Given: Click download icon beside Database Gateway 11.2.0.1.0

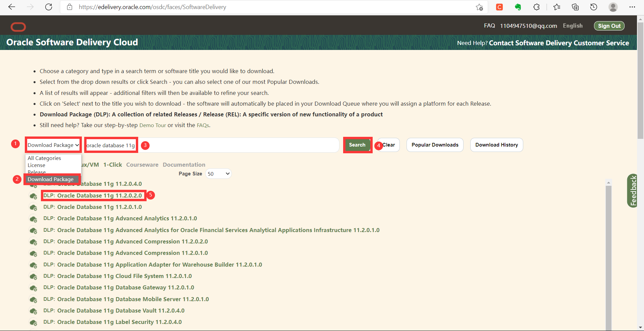Looking at the screenshot, I should (33, 288).
